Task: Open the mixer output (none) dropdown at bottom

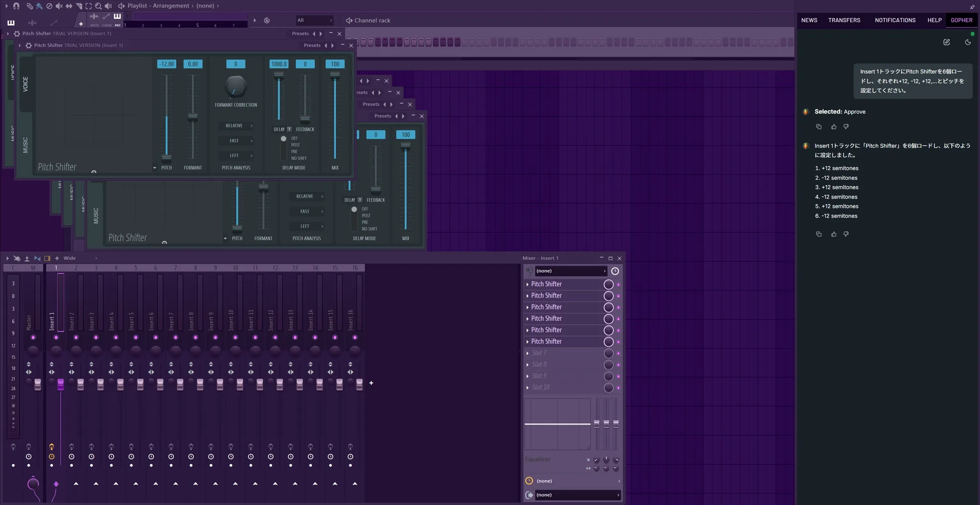Action: [578, 495]
